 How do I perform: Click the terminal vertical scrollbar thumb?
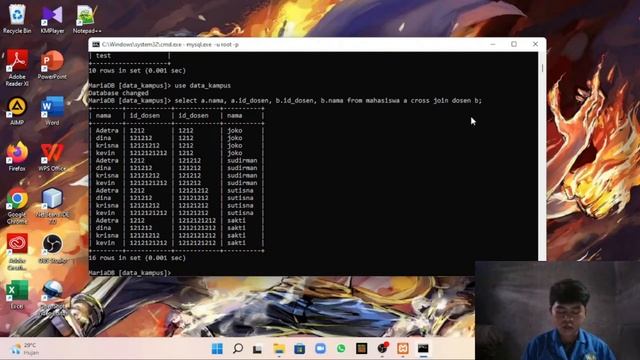pos(542,68)
